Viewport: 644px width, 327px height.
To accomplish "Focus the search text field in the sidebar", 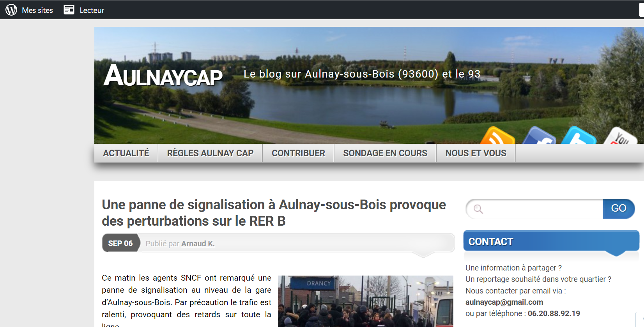I will (542, 209).
